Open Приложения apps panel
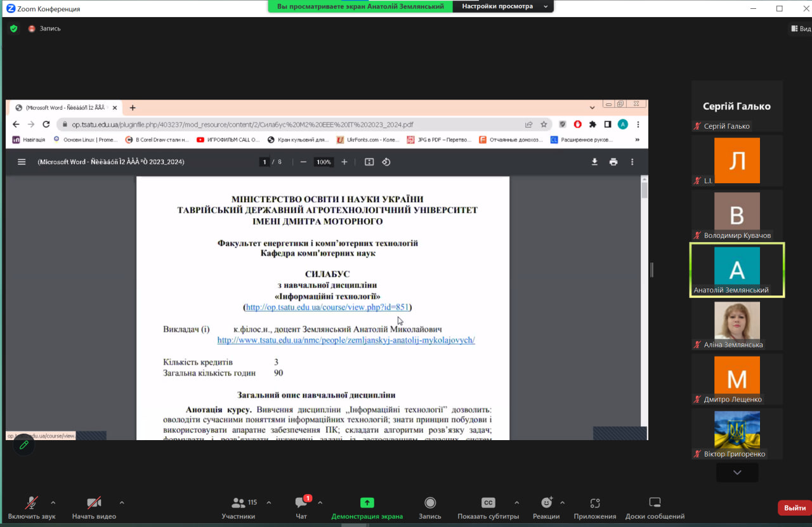 [x=595, y=507]
